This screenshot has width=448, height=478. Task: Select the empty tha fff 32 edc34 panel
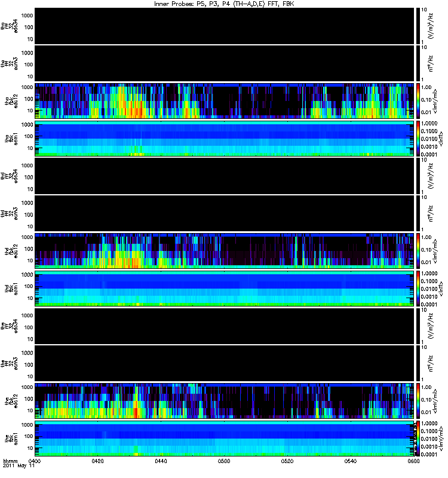click(x=225, y=26)
